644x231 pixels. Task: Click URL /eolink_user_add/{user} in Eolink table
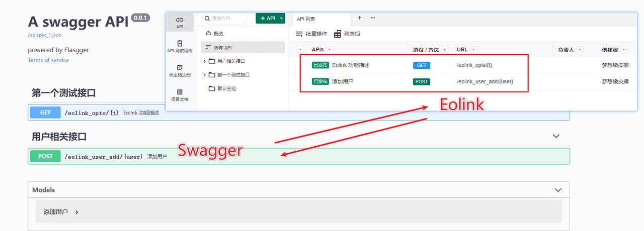485,81
